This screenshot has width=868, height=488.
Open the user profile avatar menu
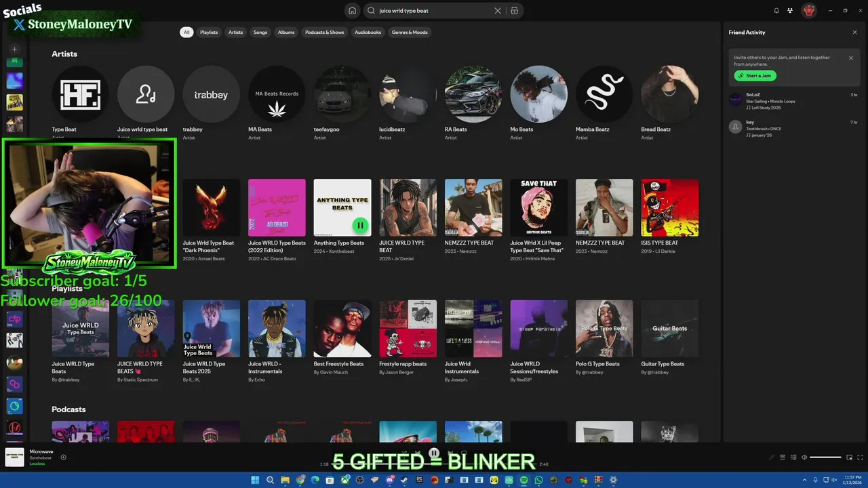click(x=808, y=11)
